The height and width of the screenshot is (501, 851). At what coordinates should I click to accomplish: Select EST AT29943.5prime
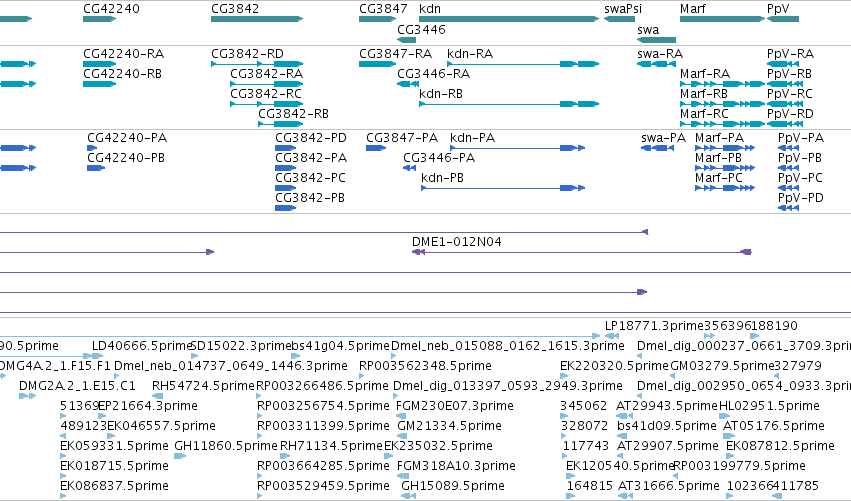coord(624,416)
